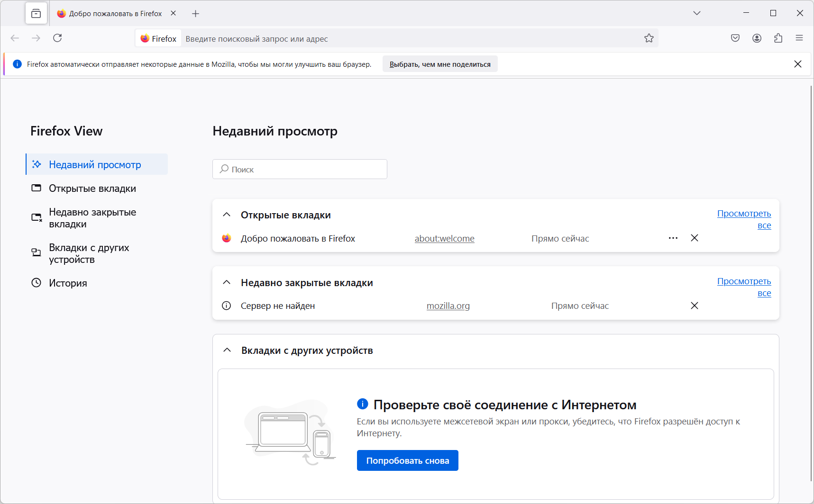Open the extensions puzzle icon

click(778, 38)
